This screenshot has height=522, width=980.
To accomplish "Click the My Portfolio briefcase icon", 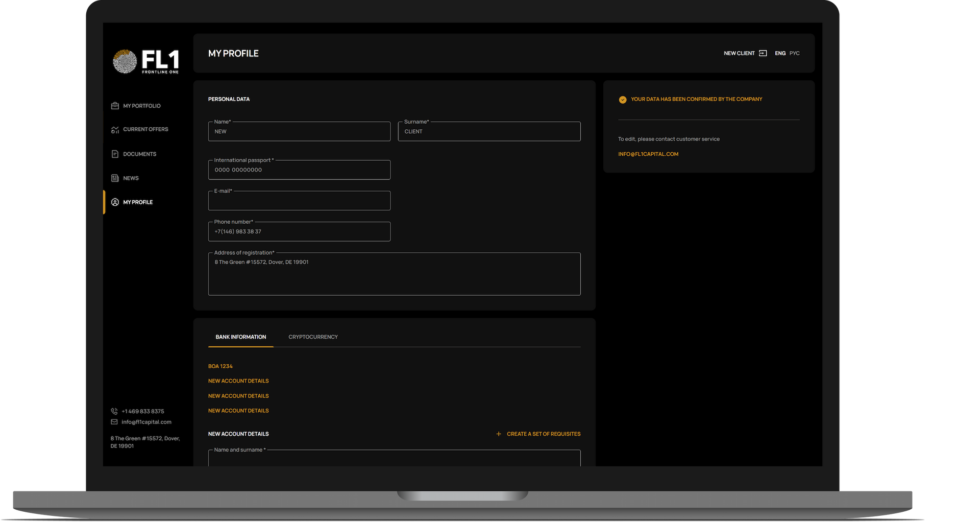I will [x=115, y=106].
